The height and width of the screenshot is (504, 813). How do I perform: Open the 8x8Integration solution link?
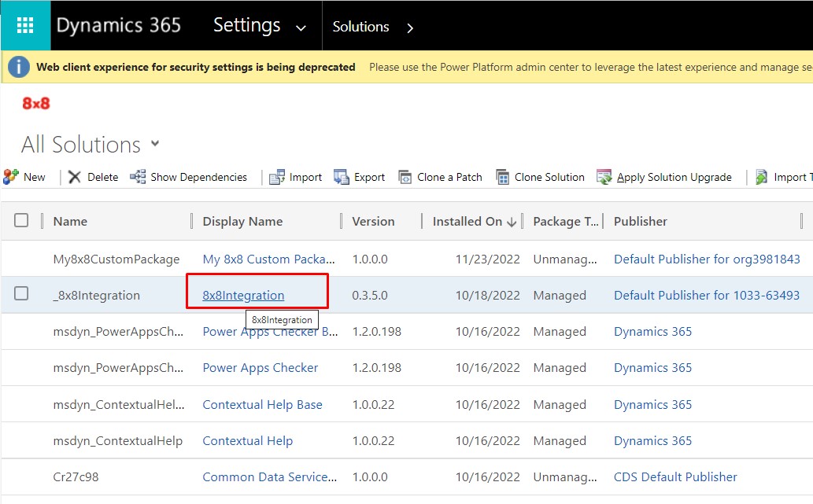[x=243, y=296]
